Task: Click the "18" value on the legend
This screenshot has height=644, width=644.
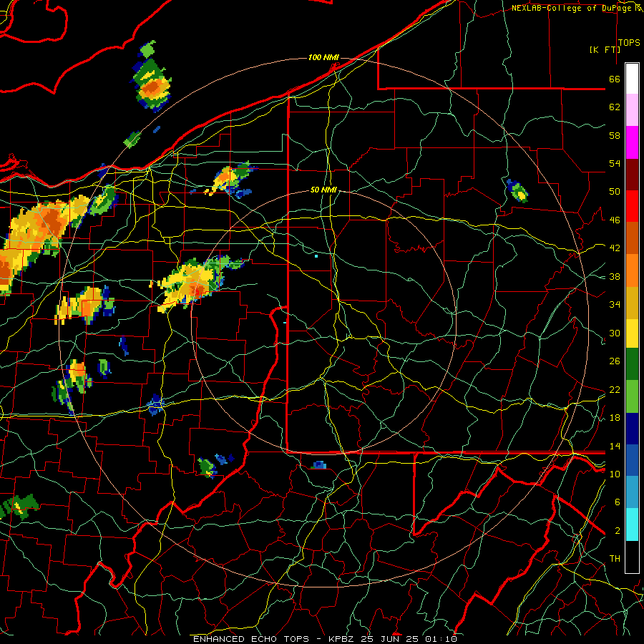Action: tap(615, 418)
